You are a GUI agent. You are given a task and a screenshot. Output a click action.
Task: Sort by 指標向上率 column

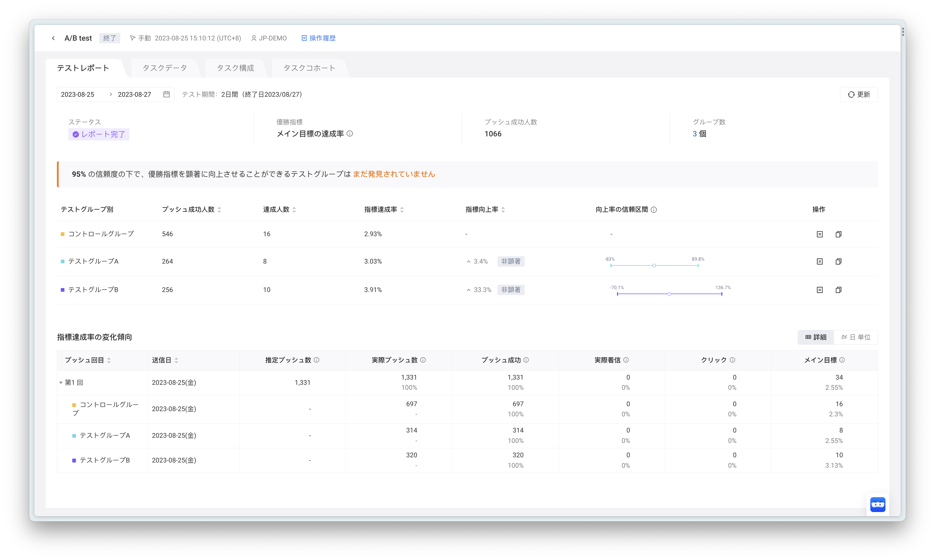[503, 210]
